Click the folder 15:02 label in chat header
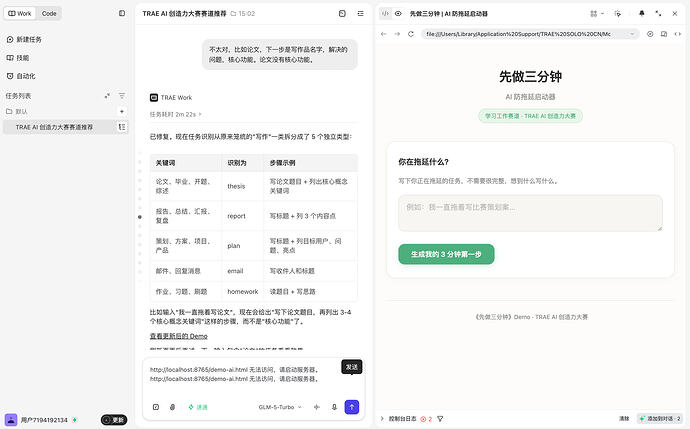Viewport: 690px width, 429px height. [243, 14]
